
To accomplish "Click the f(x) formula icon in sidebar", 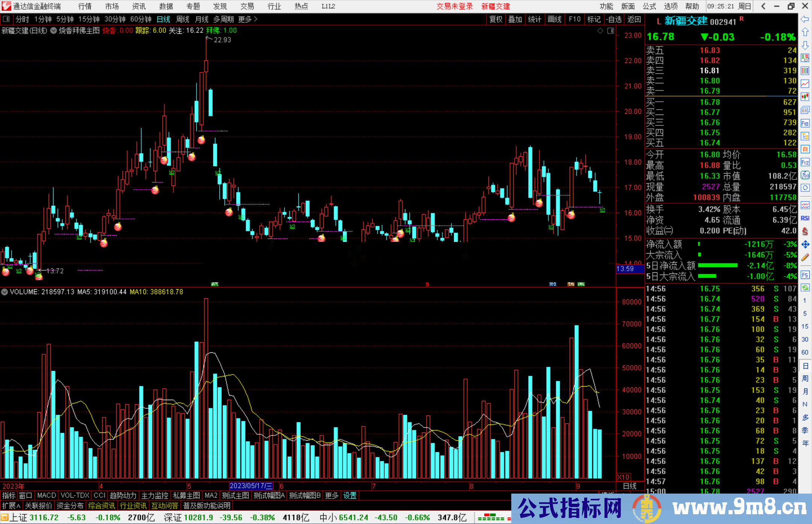I will 805,175.
